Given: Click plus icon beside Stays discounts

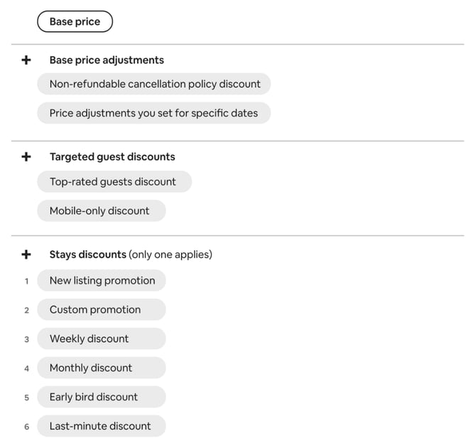Looking at the screenshot, I should pyautogui.click(x=26, y=255).
